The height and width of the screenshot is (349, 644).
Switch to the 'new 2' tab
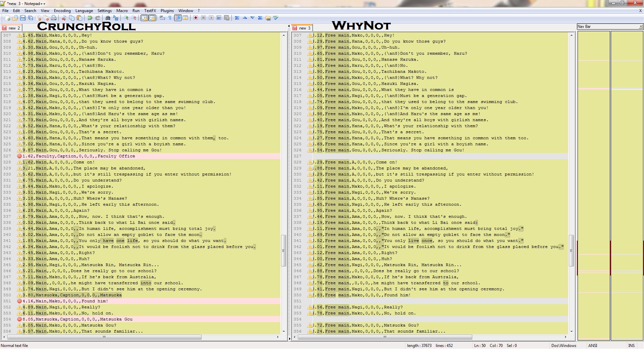click(x=12, y=28)
